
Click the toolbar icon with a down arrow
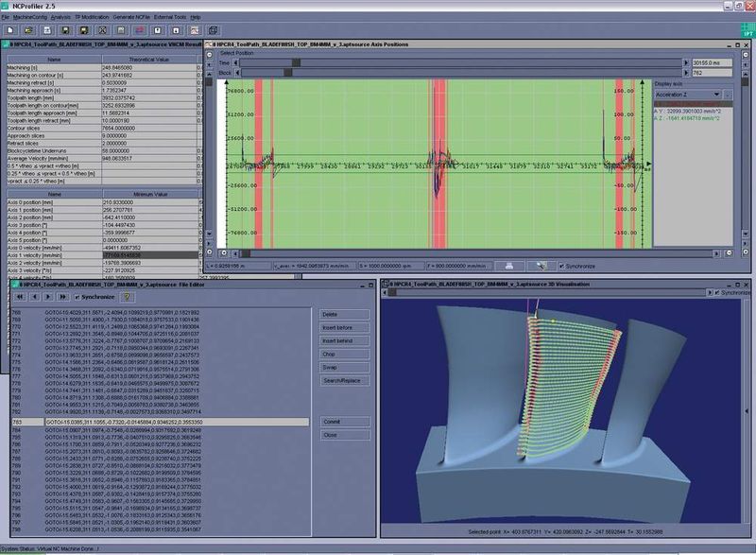point(176,30)
